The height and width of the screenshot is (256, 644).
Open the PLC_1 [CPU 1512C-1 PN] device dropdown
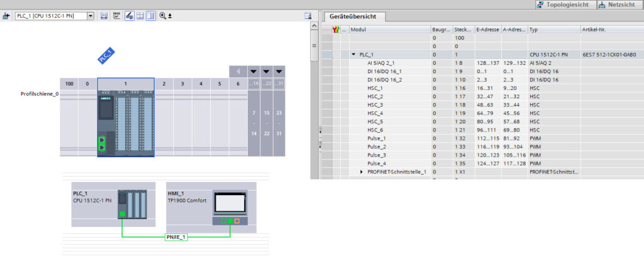click(x=91, y=16)
